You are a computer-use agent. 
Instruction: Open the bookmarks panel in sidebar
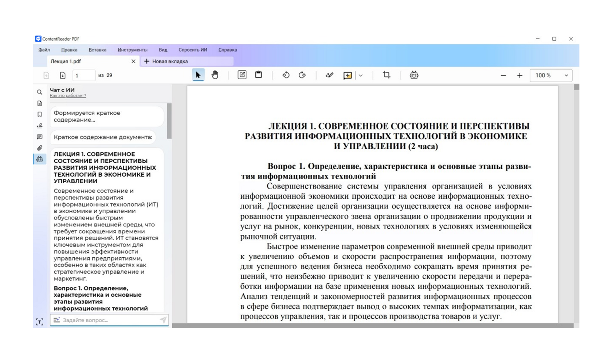point(40,114)
